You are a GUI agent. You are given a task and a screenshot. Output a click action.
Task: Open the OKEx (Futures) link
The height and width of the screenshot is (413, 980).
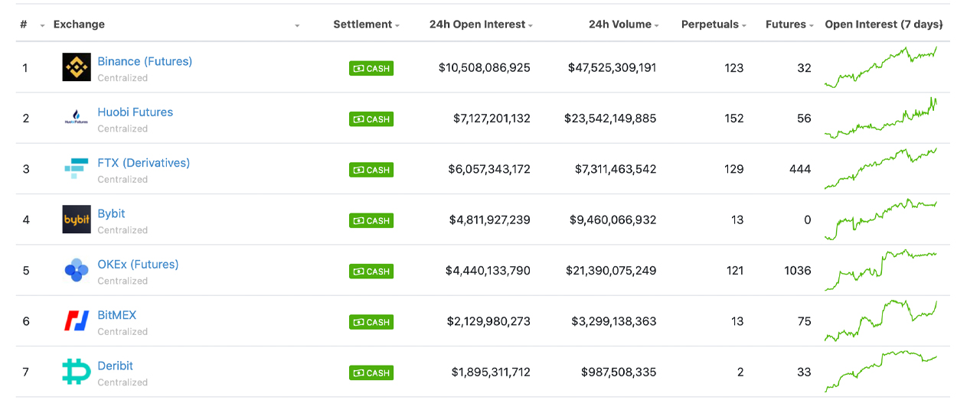click(138, 264)
